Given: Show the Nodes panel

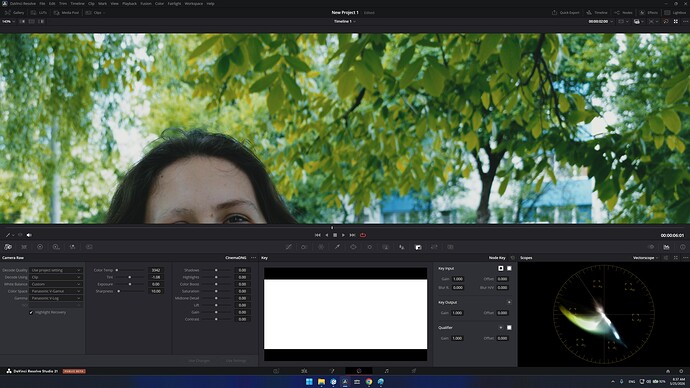Looking at the screenshot, I should point(624,13).
